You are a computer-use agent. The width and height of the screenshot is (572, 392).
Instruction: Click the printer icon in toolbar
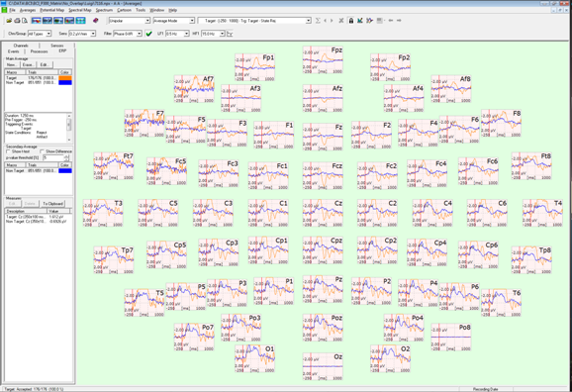click(x=17, y=21)
